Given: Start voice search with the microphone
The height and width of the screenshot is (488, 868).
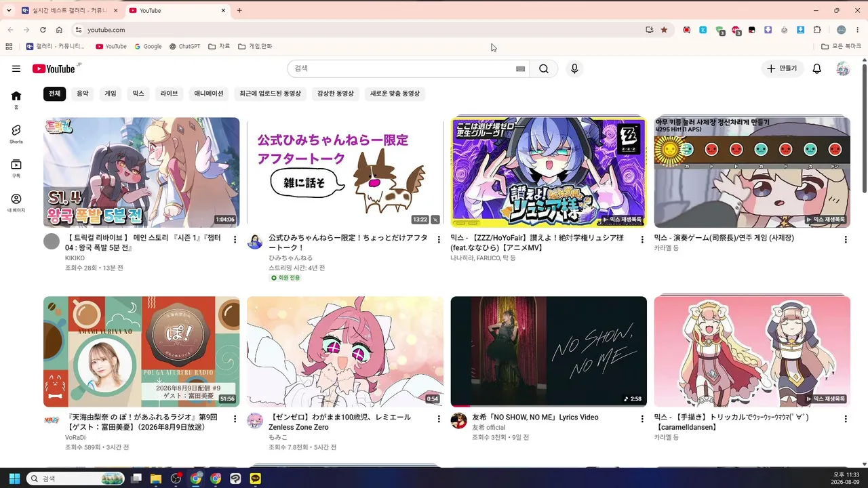Looking at the screenshot, I should (x=574, y=68).
